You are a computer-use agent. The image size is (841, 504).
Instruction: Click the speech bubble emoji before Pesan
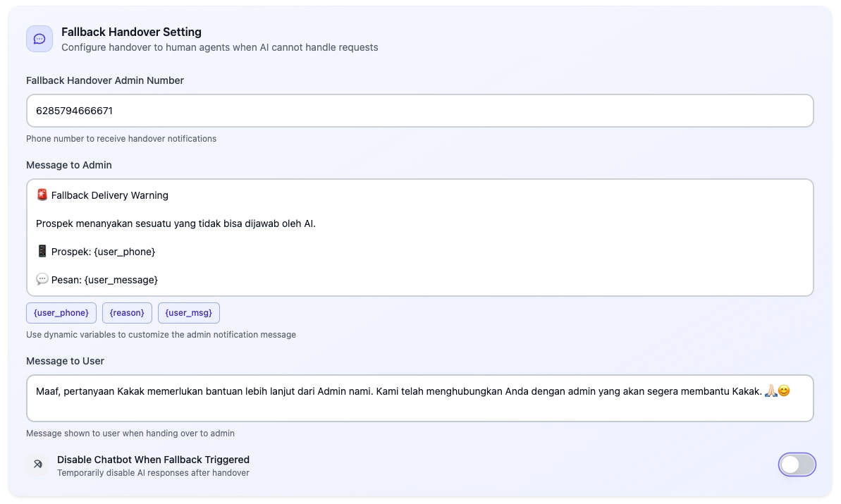tap(42, 279)
